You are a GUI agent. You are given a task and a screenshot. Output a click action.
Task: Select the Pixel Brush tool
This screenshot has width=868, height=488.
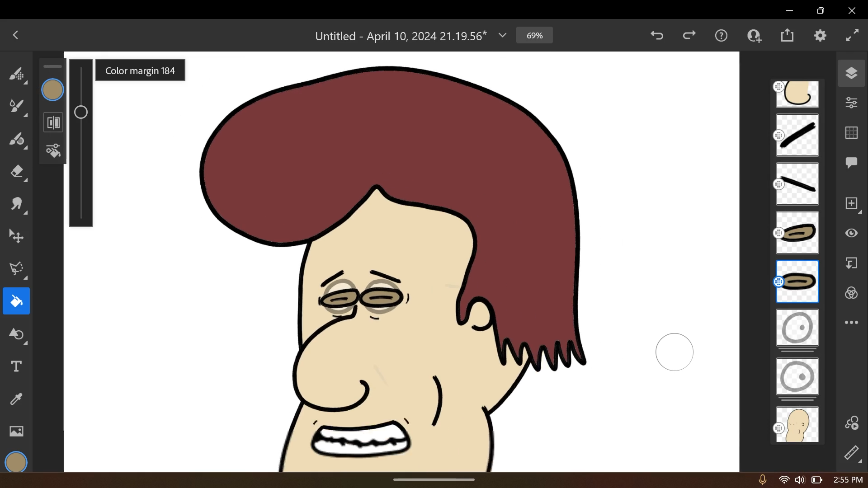(17, 75)
